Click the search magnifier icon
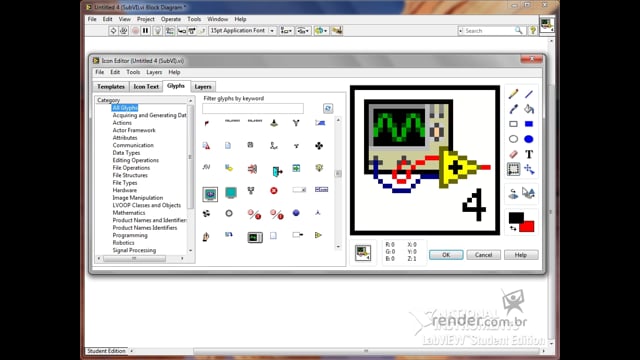 click(x=518, y=31)
